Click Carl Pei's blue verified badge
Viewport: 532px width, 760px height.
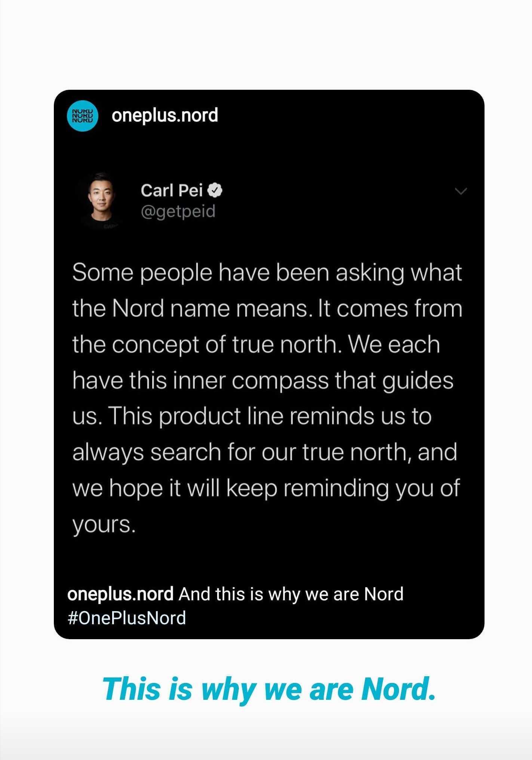pos(215,191)
